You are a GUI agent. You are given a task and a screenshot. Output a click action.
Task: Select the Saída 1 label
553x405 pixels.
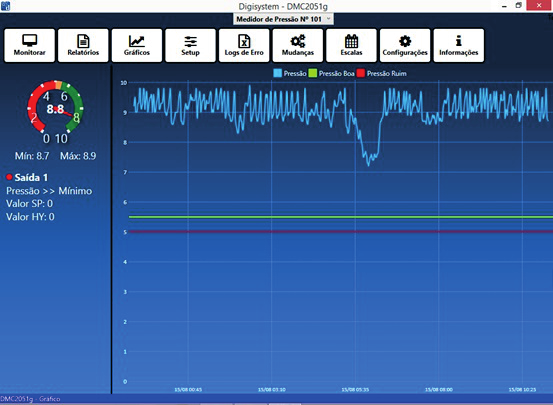point(31,177)
